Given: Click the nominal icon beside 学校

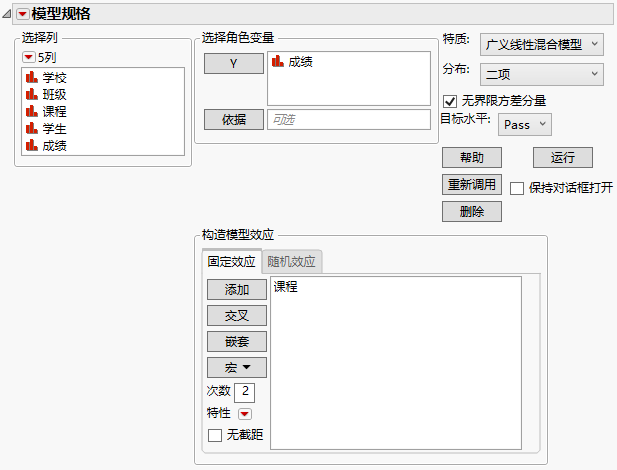Looking at the screenshot, I should click(x=32, y=77).
